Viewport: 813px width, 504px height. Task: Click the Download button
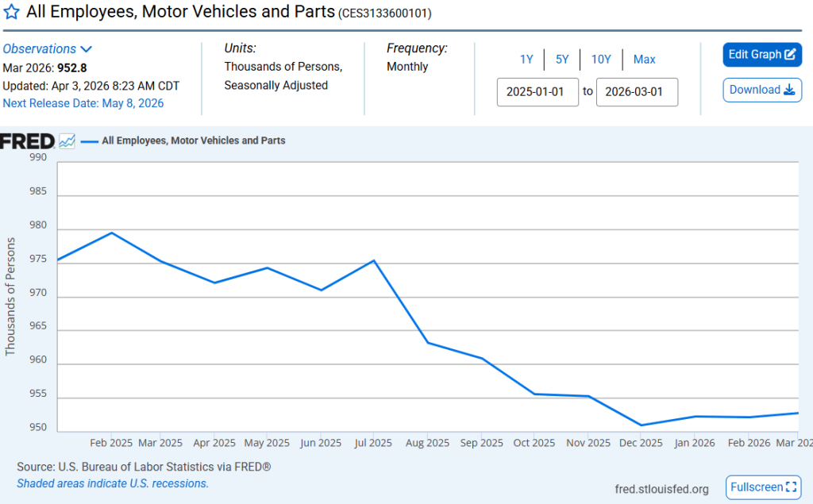click(762, 90)
